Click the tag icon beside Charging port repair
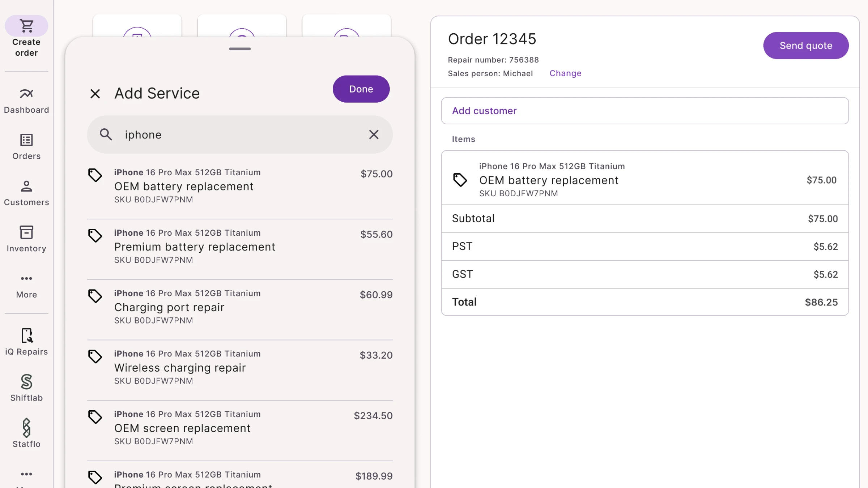Image resolution: width=868 pixels, height=488 pixels. (x=95, y=296)
